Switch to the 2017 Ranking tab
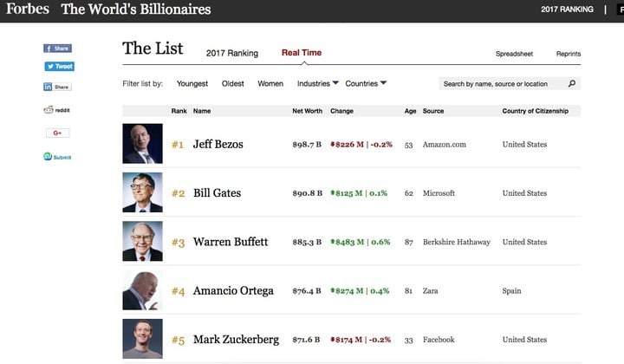 tap(232, 53)
